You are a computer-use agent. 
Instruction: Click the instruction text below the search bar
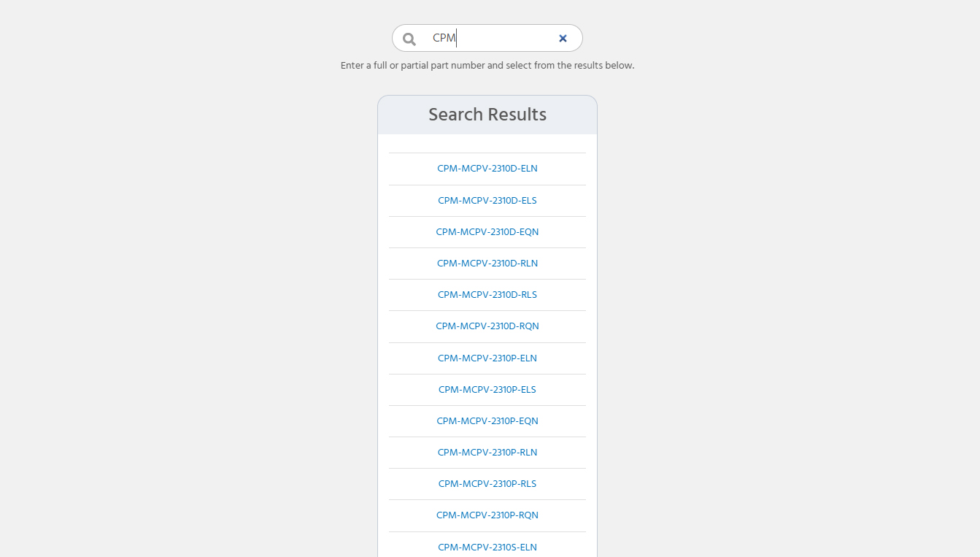pos(487,65)
